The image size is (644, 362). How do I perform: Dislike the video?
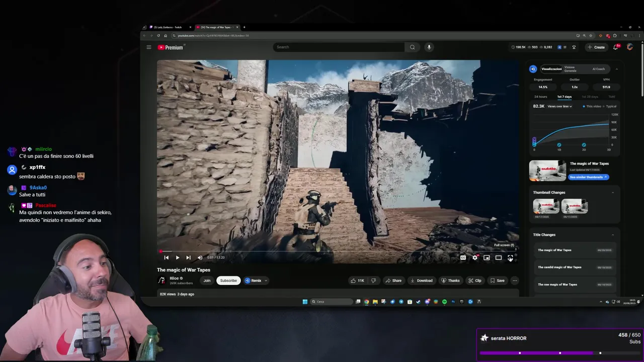373,281
